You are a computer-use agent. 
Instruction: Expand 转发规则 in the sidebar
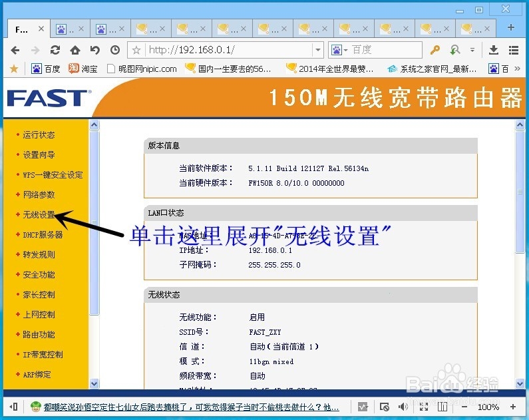39,255
